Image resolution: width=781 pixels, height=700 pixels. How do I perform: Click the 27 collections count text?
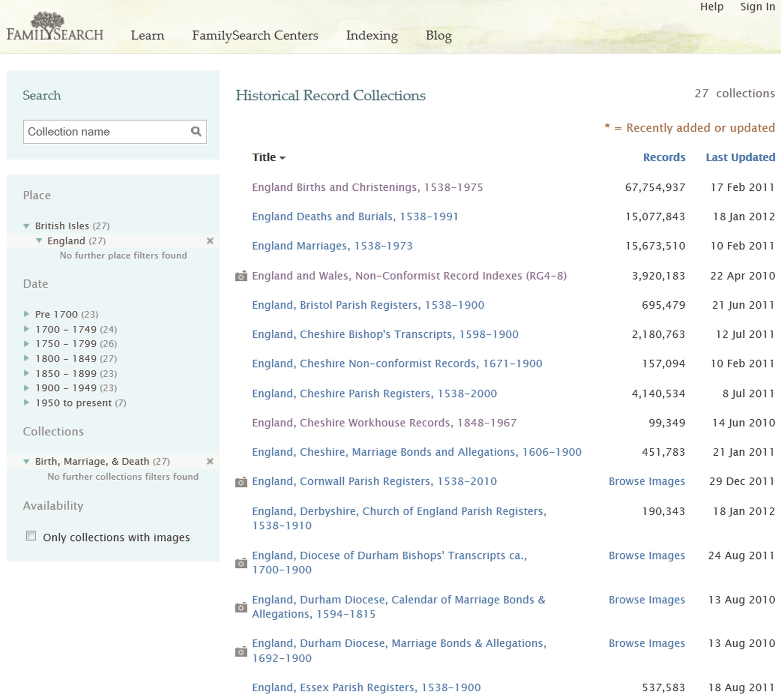735,93
